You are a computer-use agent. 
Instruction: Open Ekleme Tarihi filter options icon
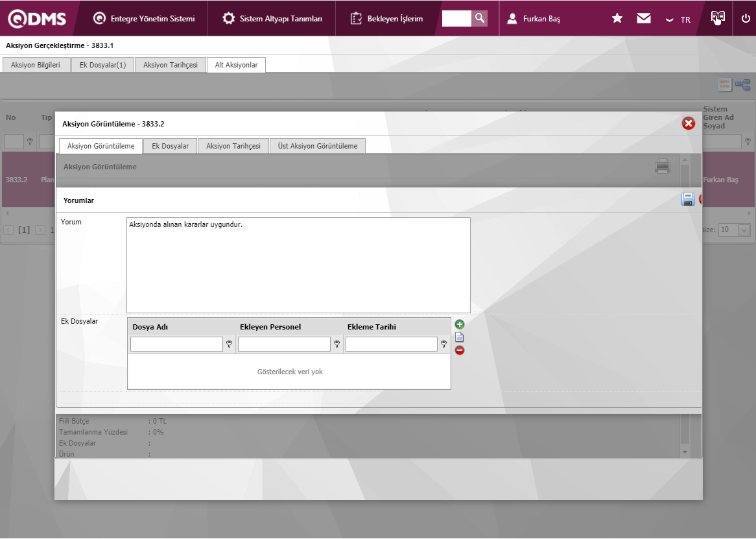coord(443,344)
